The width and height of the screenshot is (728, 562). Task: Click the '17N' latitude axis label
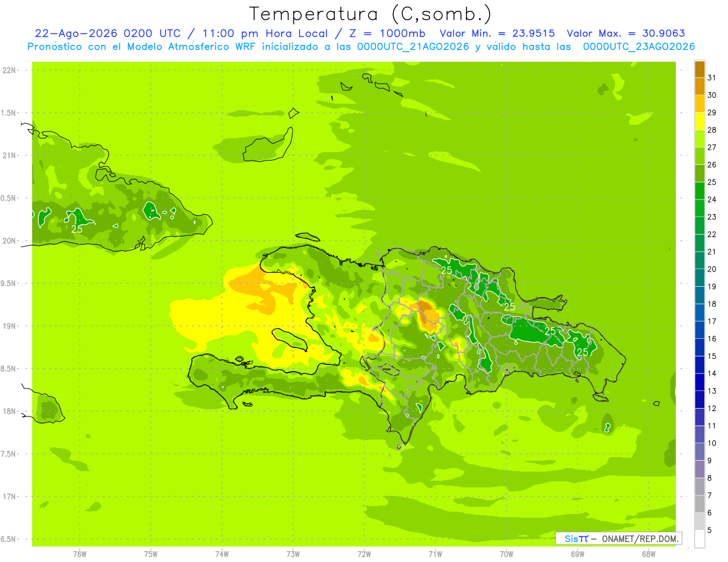tap(10, 497)
